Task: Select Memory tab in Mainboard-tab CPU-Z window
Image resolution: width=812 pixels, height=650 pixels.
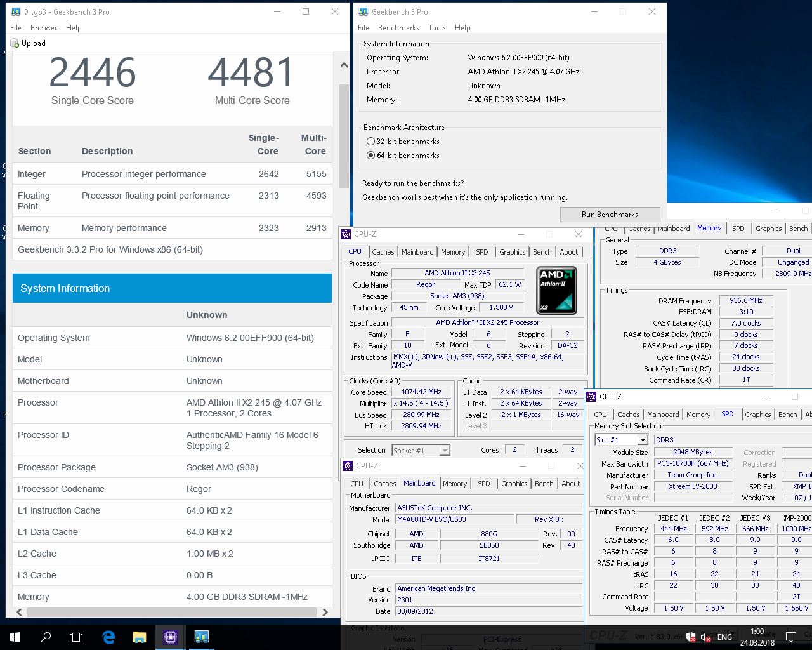Action: click(x=455, y=484)
